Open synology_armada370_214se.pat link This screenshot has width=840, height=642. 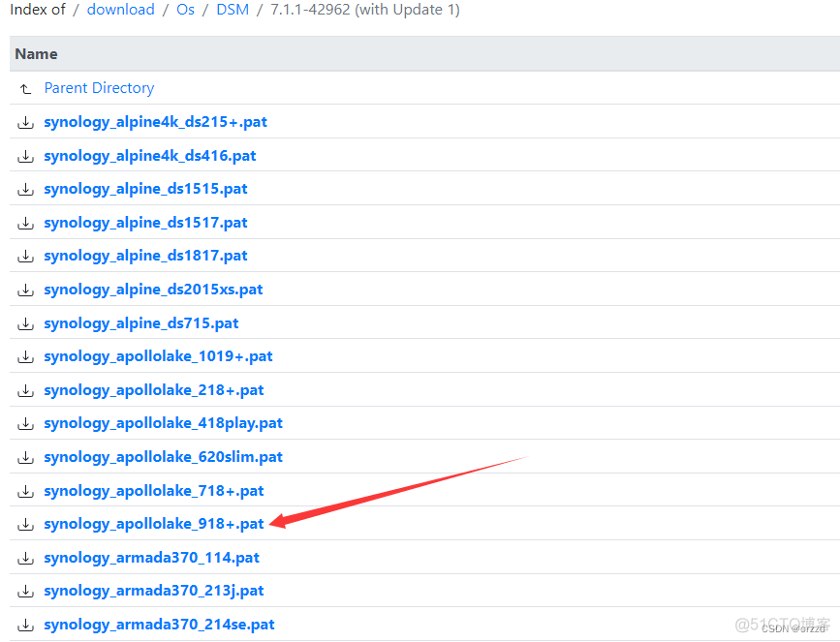(159, 625)
